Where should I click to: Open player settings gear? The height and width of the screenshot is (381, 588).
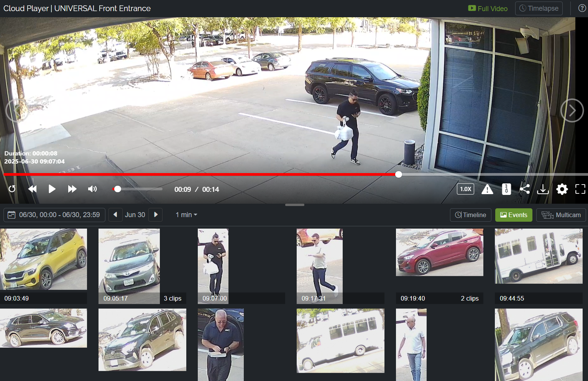(x=562, y=189)
